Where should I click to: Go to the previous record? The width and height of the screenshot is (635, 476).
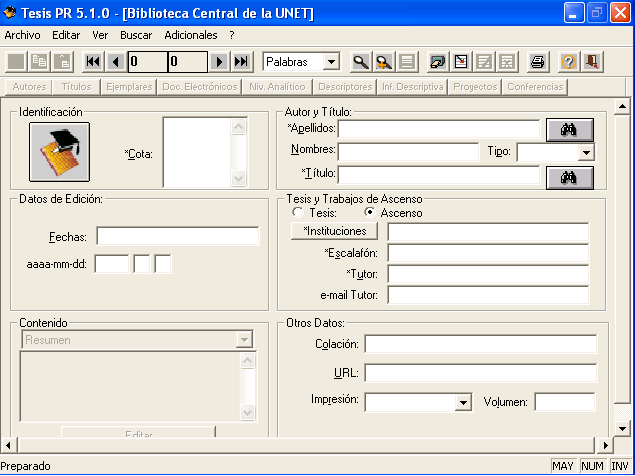click(116, 62)
